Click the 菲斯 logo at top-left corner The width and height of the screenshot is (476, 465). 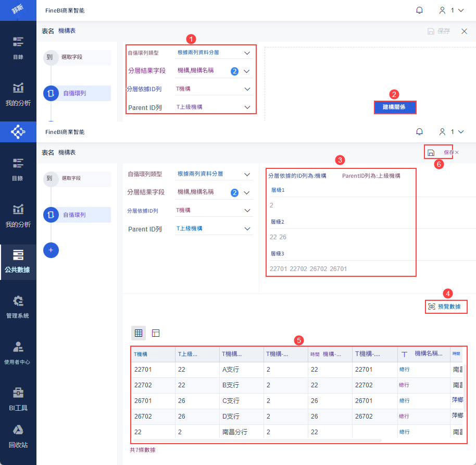click(x=18, y=10)
